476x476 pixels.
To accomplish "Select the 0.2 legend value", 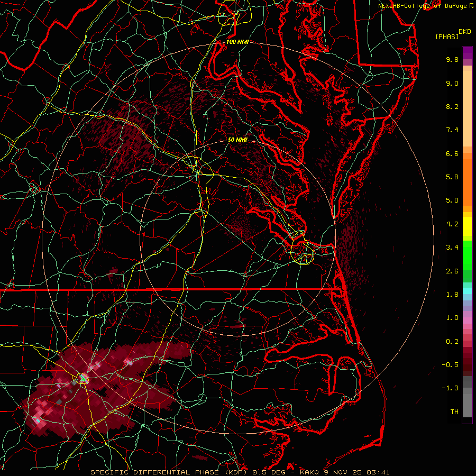I will tap(452, 342).
